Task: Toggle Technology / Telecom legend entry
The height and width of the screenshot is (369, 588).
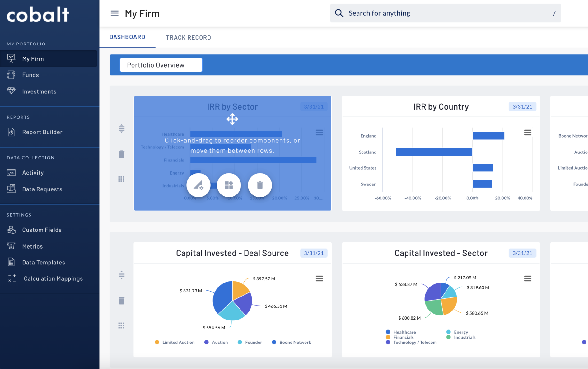Action: (x=411, y=342)
